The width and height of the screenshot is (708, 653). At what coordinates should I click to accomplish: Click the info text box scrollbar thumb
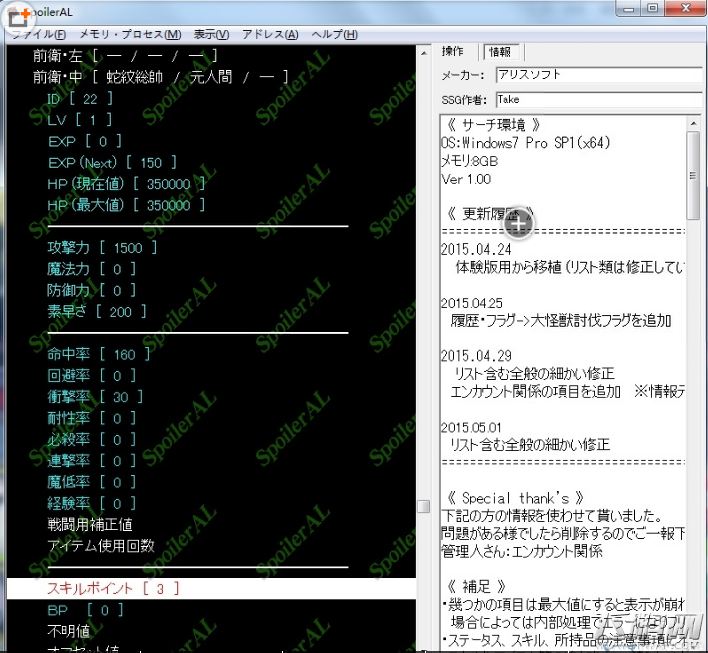pos(693,176)
